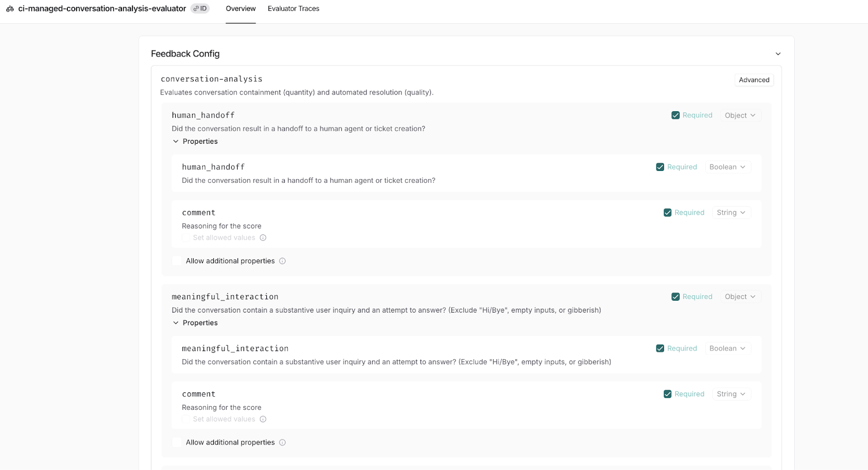Open Object type dropdown for meaningful_interaction
868x470 pixels.
(x=740, y=297)
